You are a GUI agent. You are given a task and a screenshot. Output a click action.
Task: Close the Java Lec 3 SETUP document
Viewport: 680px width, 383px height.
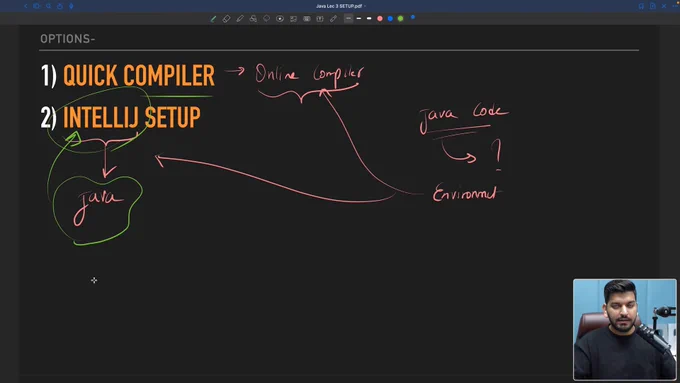tap(664, 6)
